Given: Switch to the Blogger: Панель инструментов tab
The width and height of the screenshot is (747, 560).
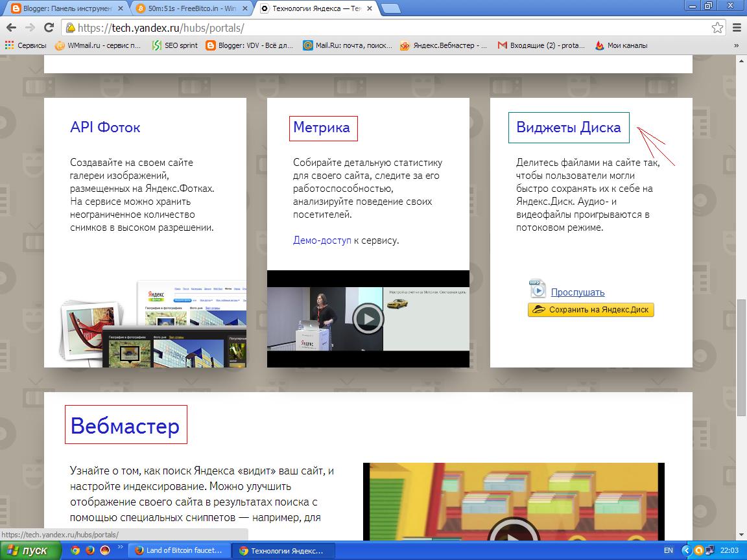Looking at the screenshot, I should click(x=67, y=8).
